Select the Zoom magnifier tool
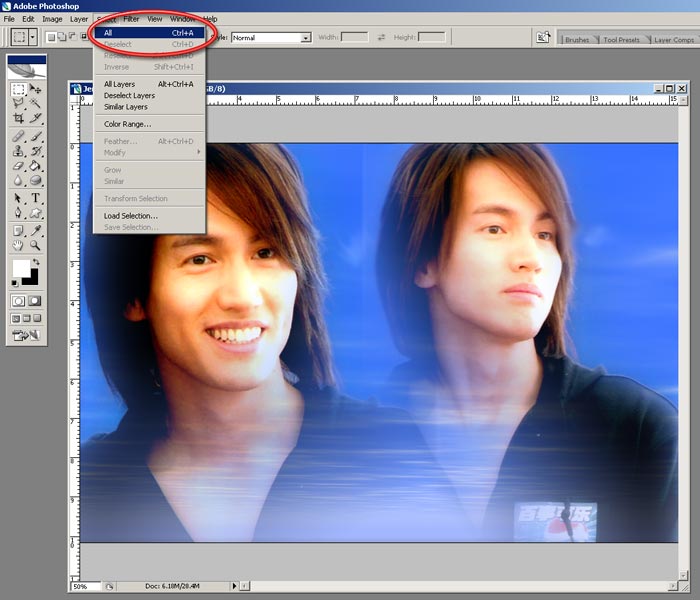Viewport: 700px width, 600px height. pos(35,245)
